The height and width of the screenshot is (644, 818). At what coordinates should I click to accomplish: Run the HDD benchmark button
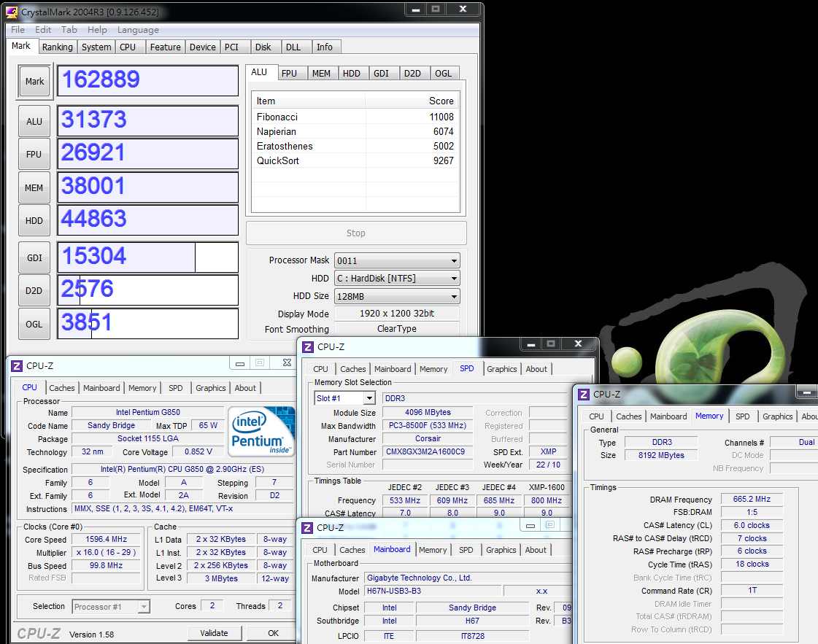[34, 220]
